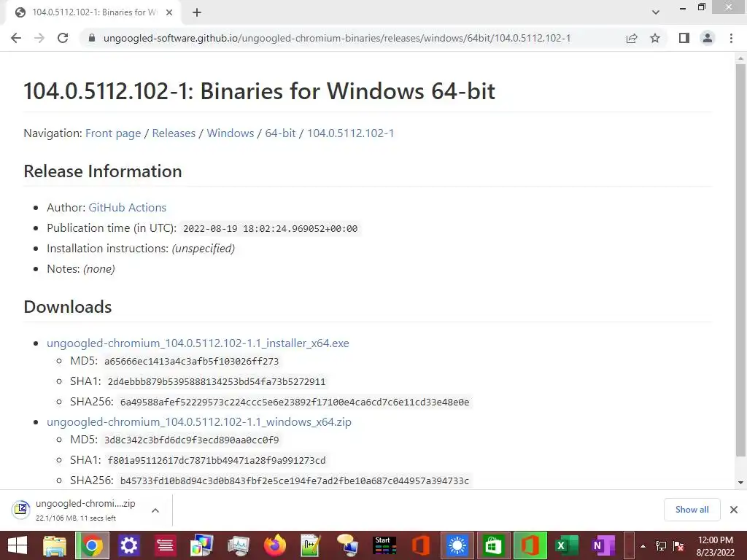
Task: Open the browser side panel
Action: pos(684,38)
